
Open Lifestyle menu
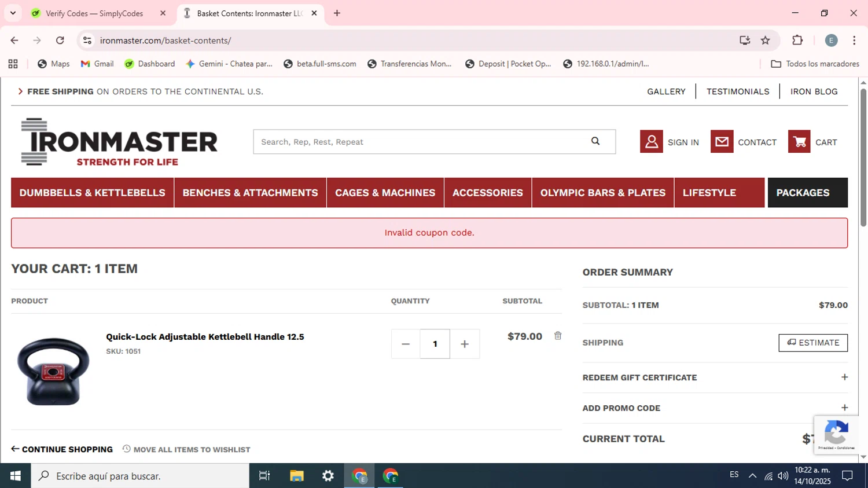pos(719,193)
